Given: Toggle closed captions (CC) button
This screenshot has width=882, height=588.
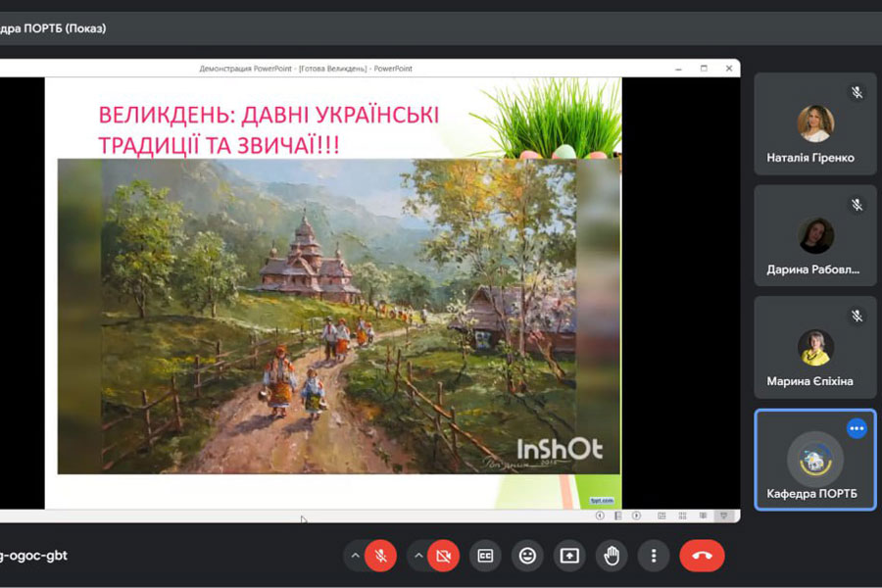Looking at the screenshot, I should click(485, 556).
